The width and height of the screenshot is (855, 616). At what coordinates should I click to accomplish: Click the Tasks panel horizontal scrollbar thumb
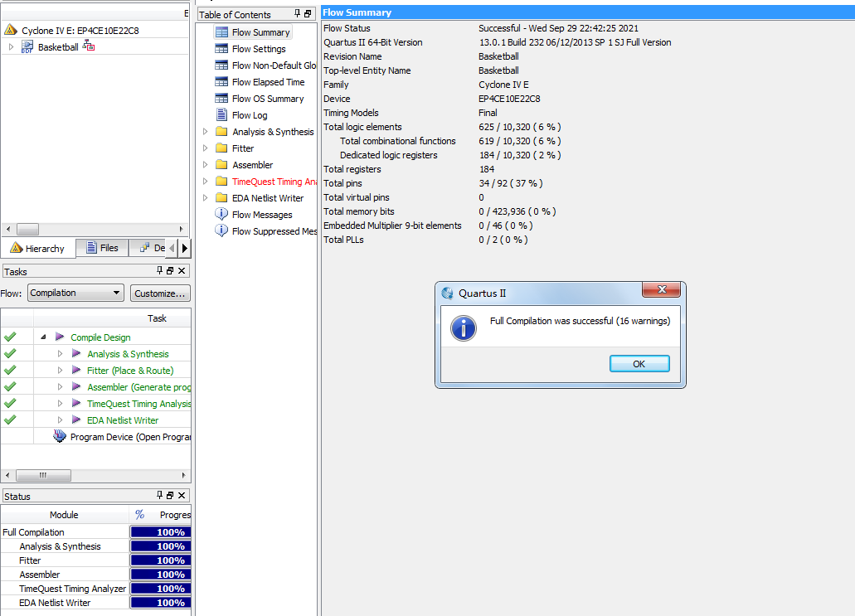(x=43, y=476)
